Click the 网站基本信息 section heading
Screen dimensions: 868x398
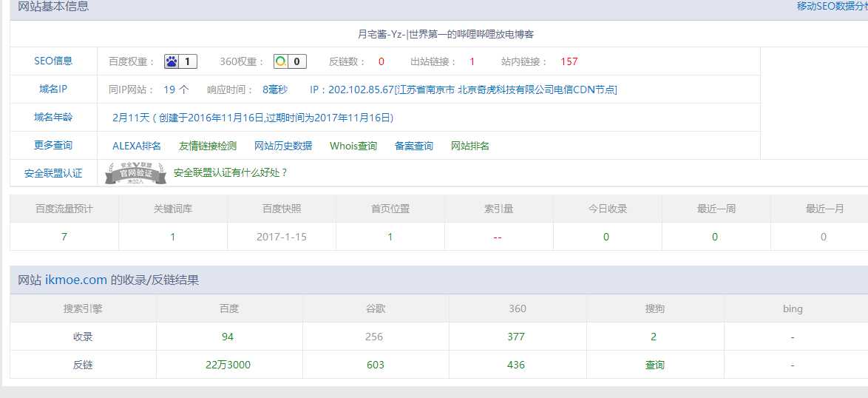pos(53,7)
